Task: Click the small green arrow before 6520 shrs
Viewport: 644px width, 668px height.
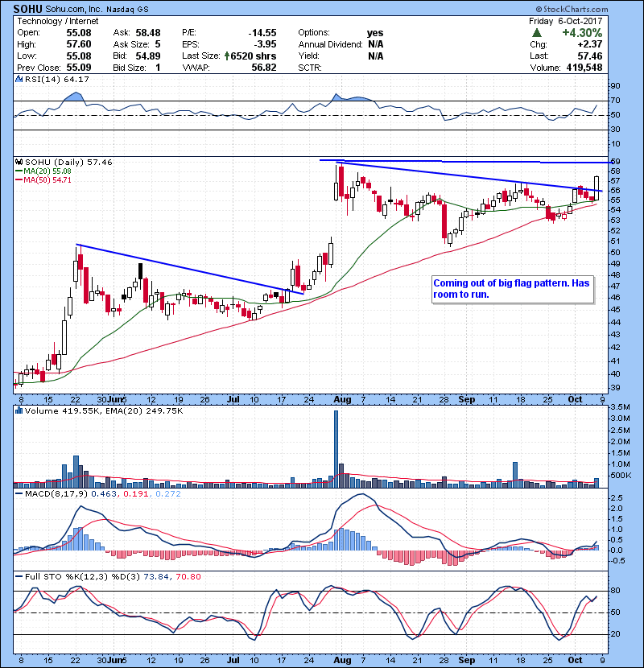Action: (x=227, y=56)
